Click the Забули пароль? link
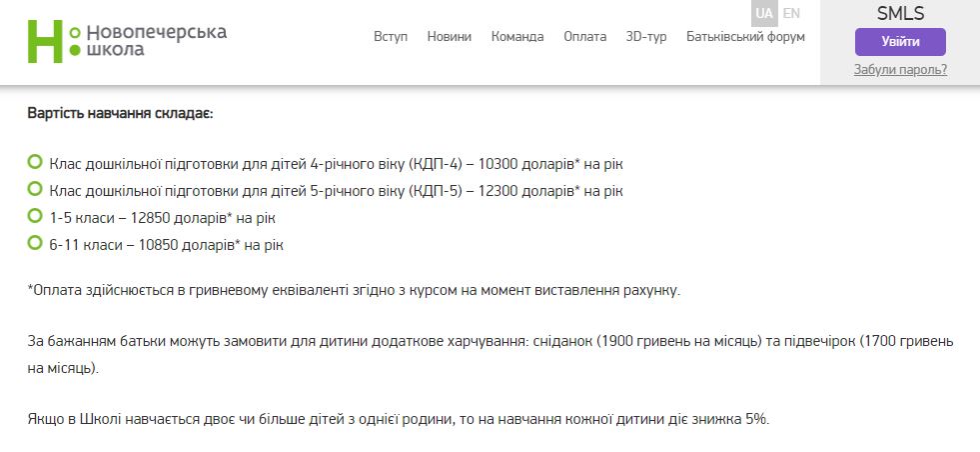Viewport: 980px width, 452px height. pos(900,70)
